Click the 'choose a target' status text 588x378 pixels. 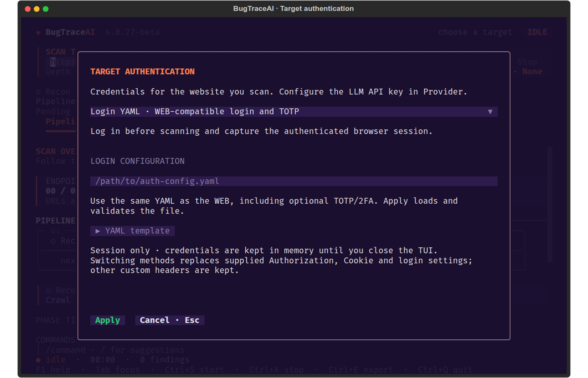coord(475,32)
